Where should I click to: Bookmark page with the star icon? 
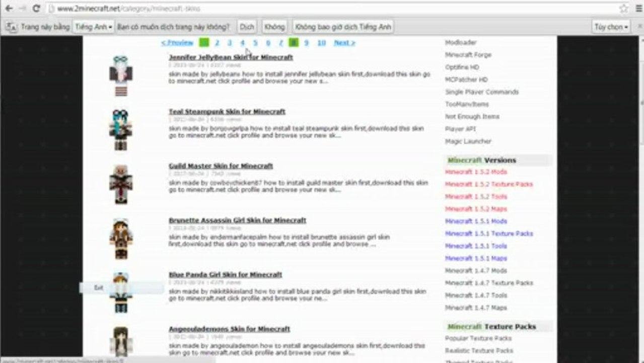[623, 9]
